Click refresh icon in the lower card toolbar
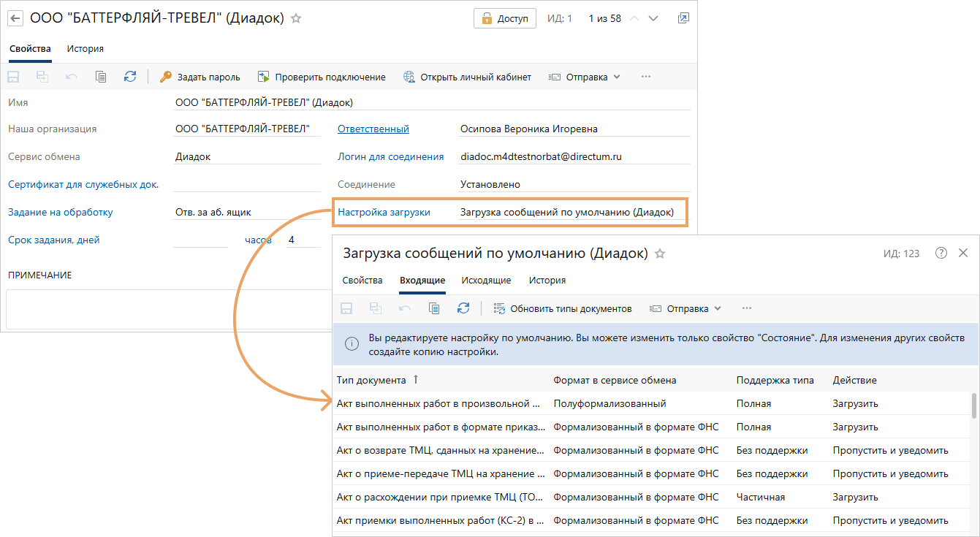This screenshot has height=537, width=980. tap(463, 308)
